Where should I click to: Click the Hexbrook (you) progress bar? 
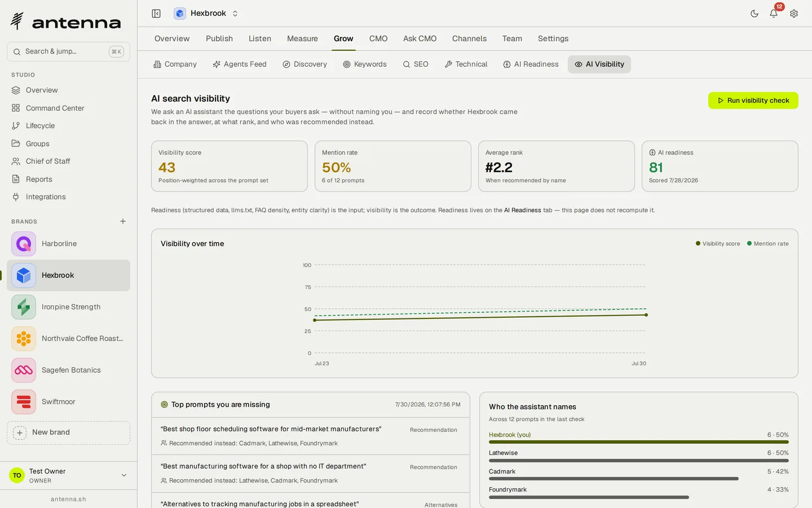click(639, 442)
